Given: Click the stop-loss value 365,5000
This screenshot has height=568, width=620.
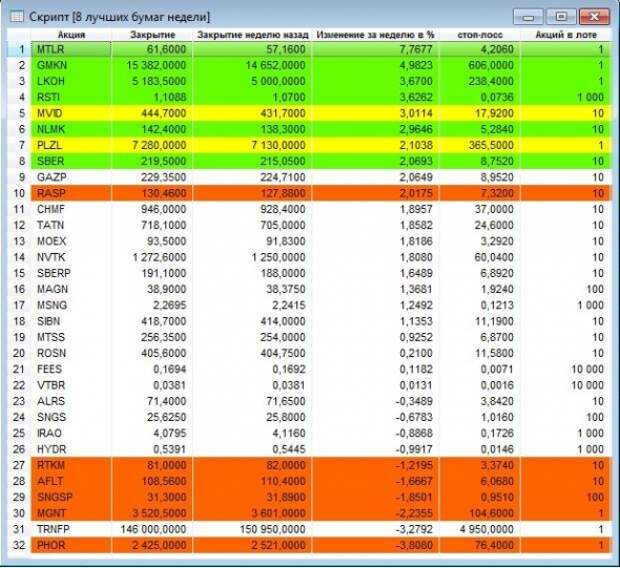Looking at the screenshot, I should point(491,146).
